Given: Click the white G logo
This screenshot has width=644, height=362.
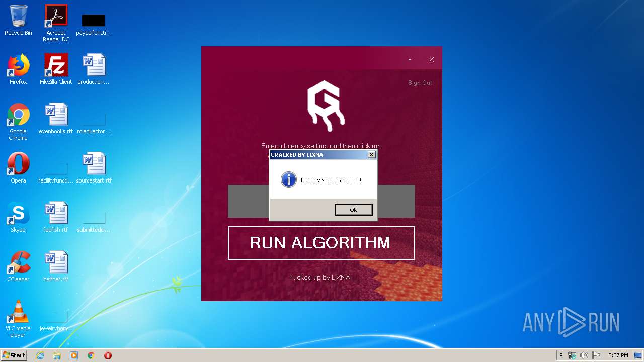Looking at the screenshot, I should pos(326,106).
